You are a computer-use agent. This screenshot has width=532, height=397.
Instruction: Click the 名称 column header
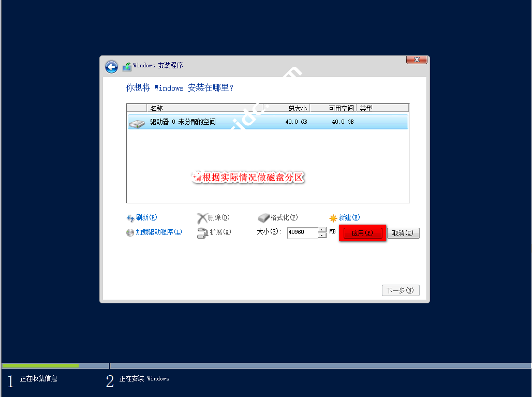pyautogui.click(x=205, y=108)
